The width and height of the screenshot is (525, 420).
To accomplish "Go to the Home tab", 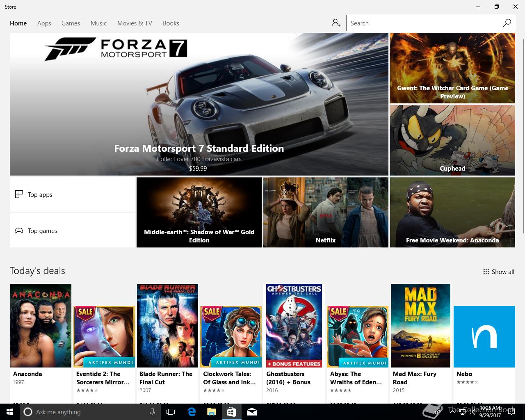I will [x=18, y=23].
